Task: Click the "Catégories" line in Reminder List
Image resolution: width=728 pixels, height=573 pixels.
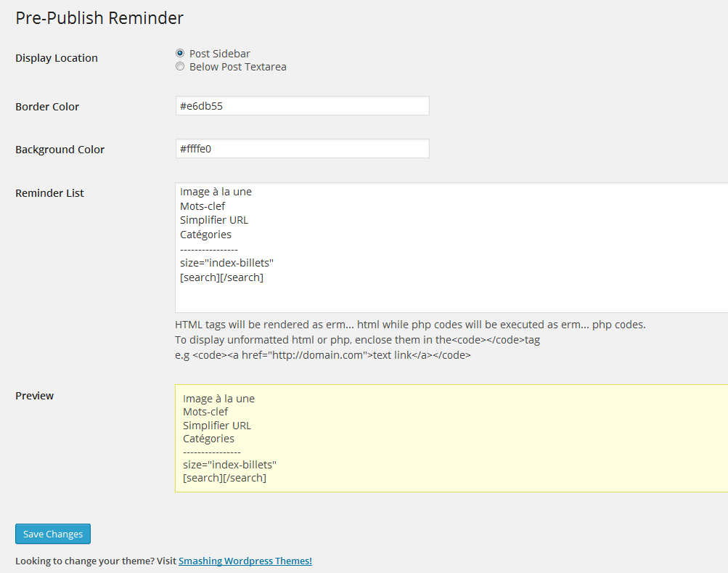Action: tap(205, 235)
